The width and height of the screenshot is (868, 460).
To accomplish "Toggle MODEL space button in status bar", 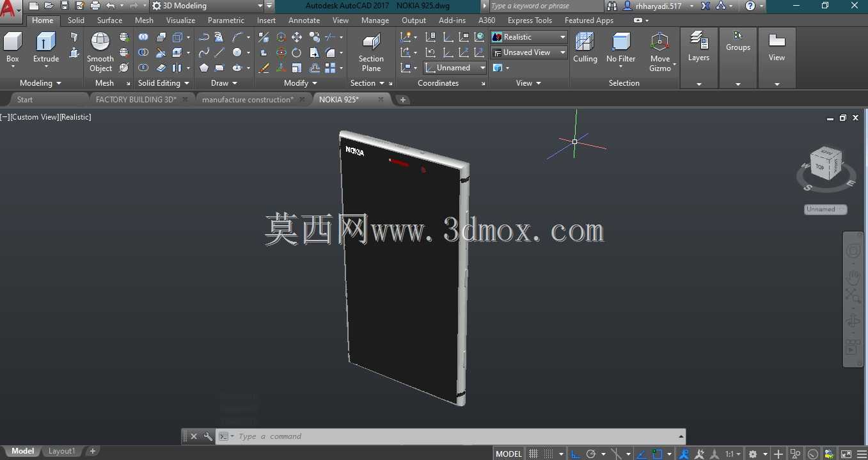I will (509, 454).
